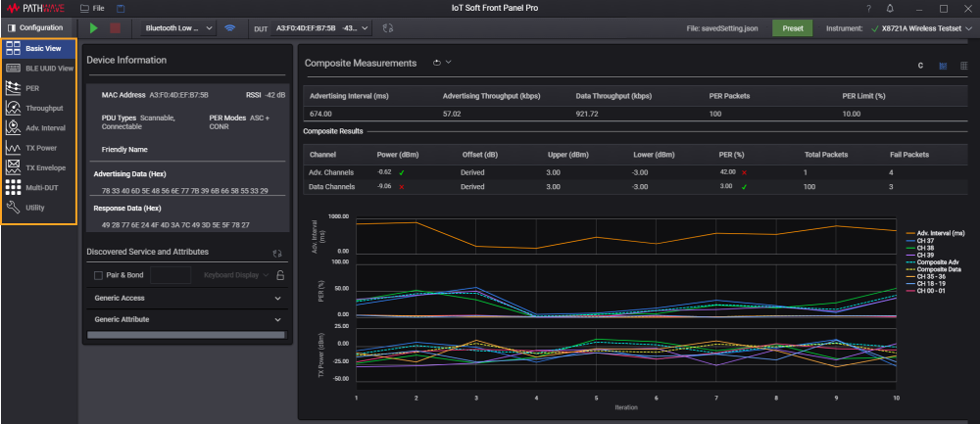Image resolution: width=980 pixels, height=424 pixels.
Task: Click the blue save icon beside File
Action: [x=122, y=9]
